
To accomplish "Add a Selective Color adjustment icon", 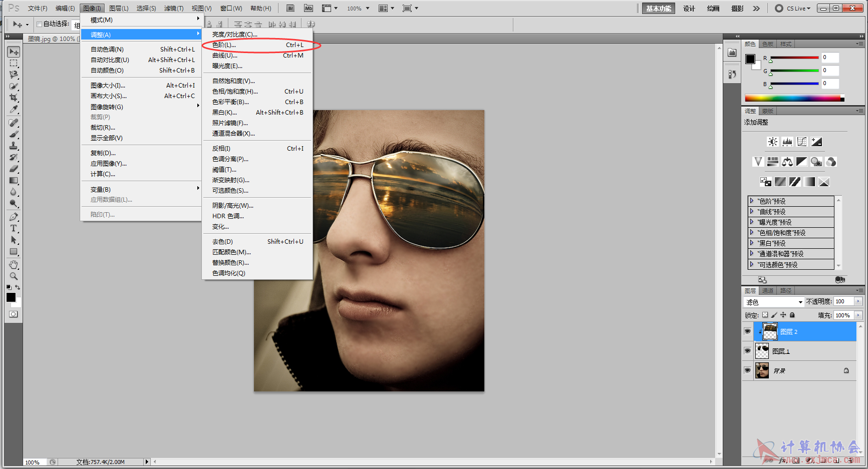I will (824, 182).
